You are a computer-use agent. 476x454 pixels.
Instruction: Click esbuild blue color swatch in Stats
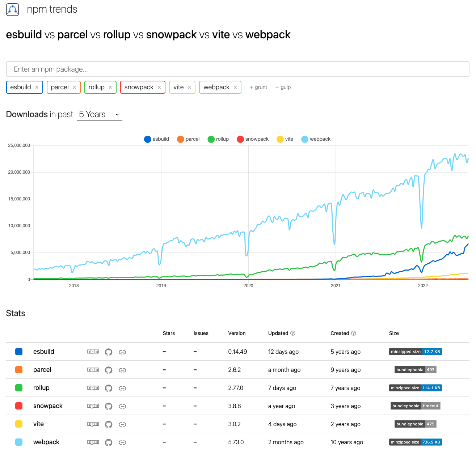click(19, 352)
